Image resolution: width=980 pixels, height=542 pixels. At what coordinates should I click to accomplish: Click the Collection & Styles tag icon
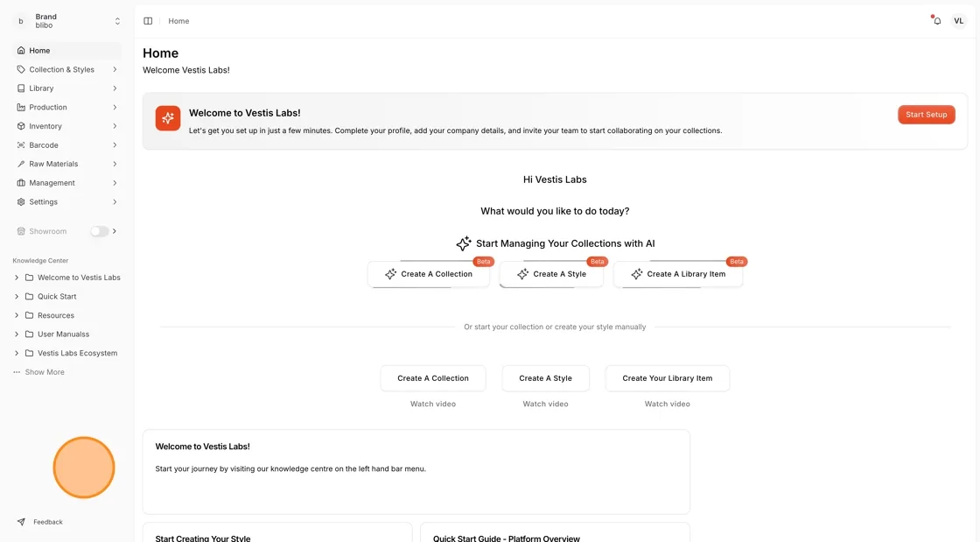21,69
